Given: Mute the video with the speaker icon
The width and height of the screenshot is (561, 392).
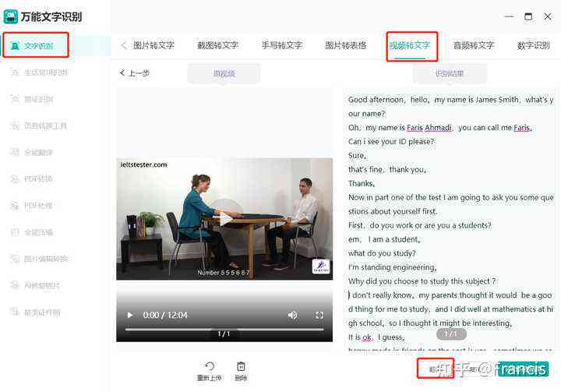Looking at the screenshot, I should pos(292,315).
